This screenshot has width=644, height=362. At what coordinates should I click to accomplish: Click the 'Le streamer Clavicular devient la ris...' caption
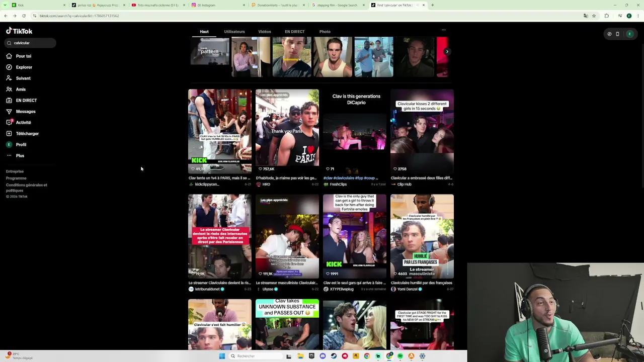[x=219, y=283]
